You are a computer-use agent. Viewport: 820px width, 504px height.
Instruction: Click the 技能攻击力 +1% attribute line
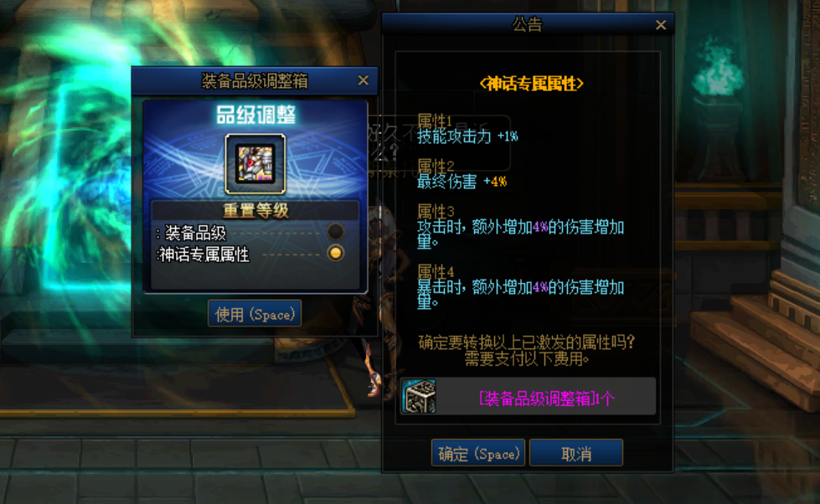coord(467,136)
